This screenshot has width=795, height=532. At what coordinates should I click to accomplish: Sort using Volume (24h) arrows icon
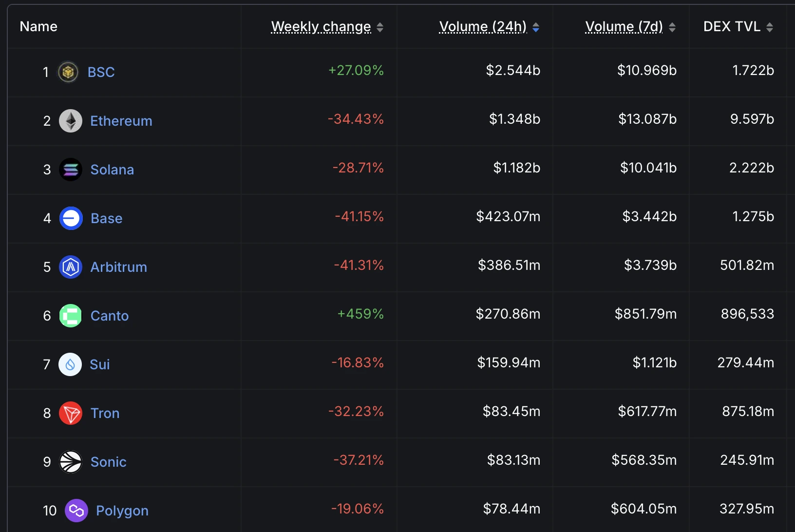[x=536, y=27]
